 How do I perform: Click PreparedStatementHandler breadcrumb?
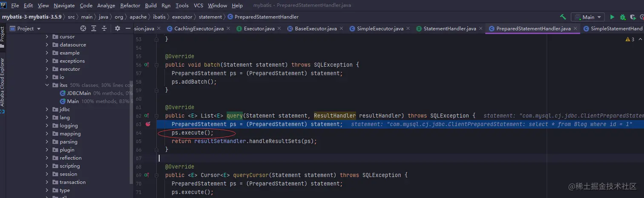(x=263, y=17)
